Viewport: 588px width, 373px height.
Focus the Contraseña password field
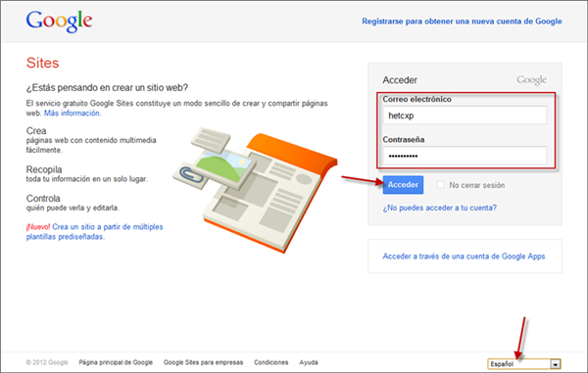click(x=465, y=156)
